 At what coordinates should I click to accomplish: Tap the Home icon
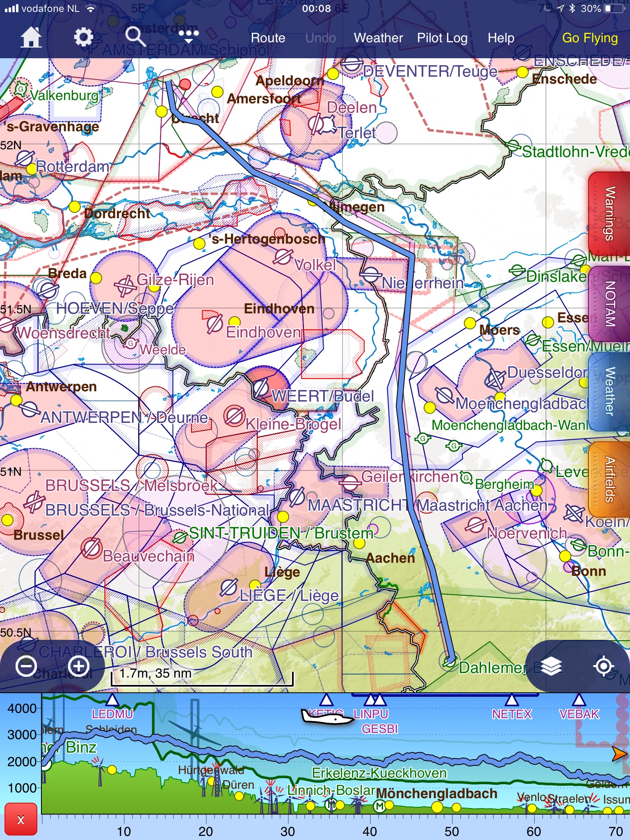click(x=31, y=38)
